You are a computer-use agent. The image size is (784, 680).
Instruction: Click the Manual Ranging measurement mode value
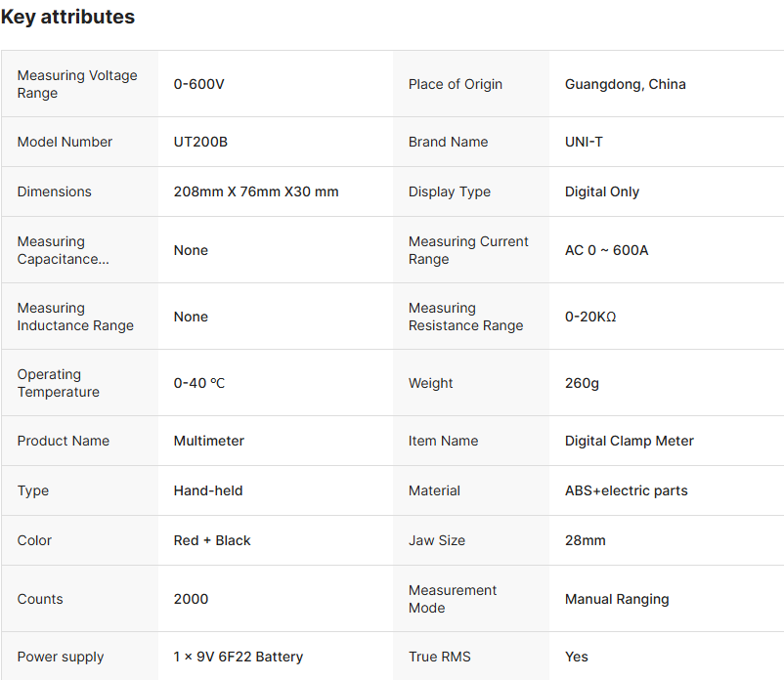click(617, 599)
